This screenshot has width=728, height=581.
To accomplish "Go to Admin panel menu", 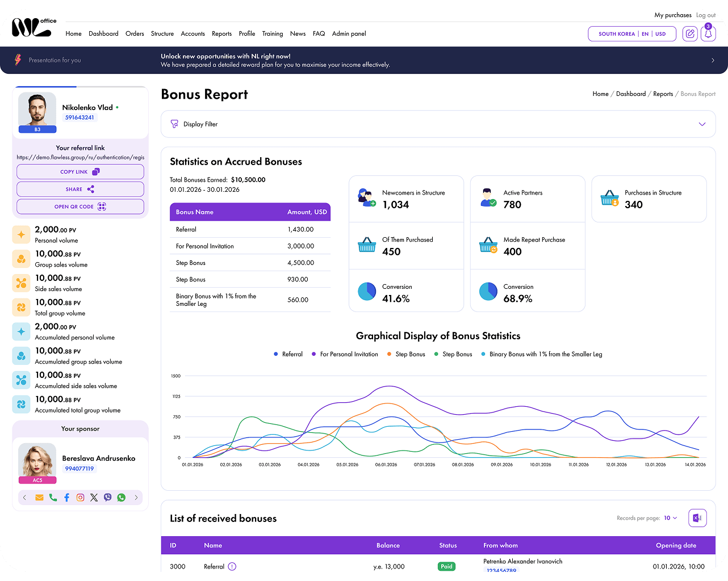I will click(x=349, y=34).
